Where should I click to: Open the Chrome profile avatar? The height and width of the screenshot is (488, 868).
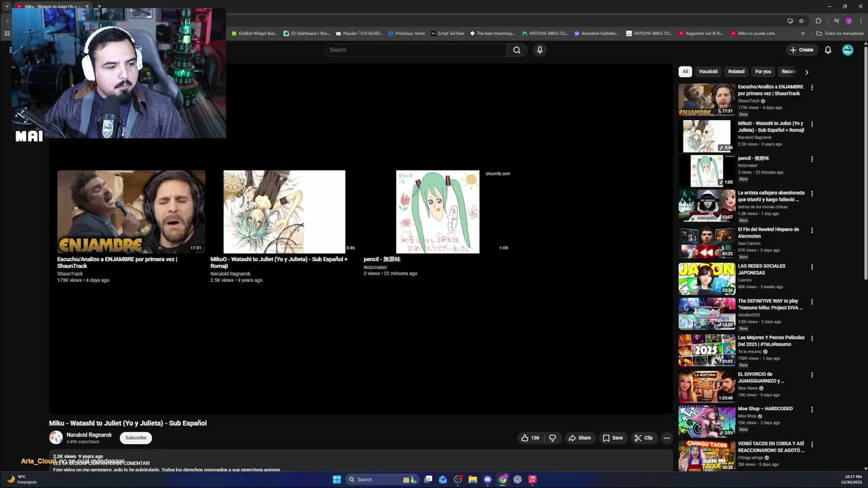pos(848,21)
